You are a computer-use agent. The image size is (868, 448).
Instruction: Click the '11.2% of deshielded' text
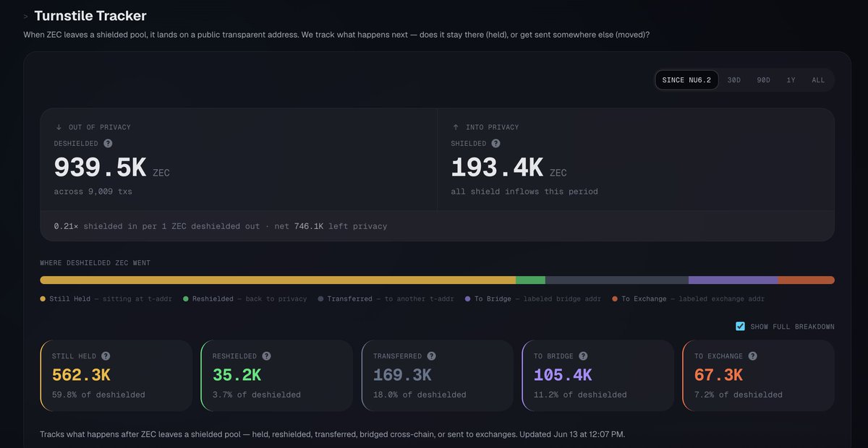coord(580,395)
